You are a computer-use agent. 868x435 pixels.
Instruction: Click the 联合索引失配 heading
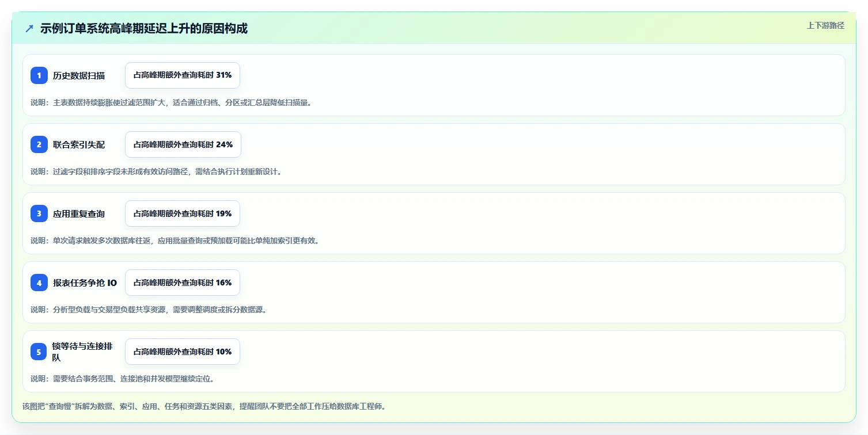tap(79, 144)
